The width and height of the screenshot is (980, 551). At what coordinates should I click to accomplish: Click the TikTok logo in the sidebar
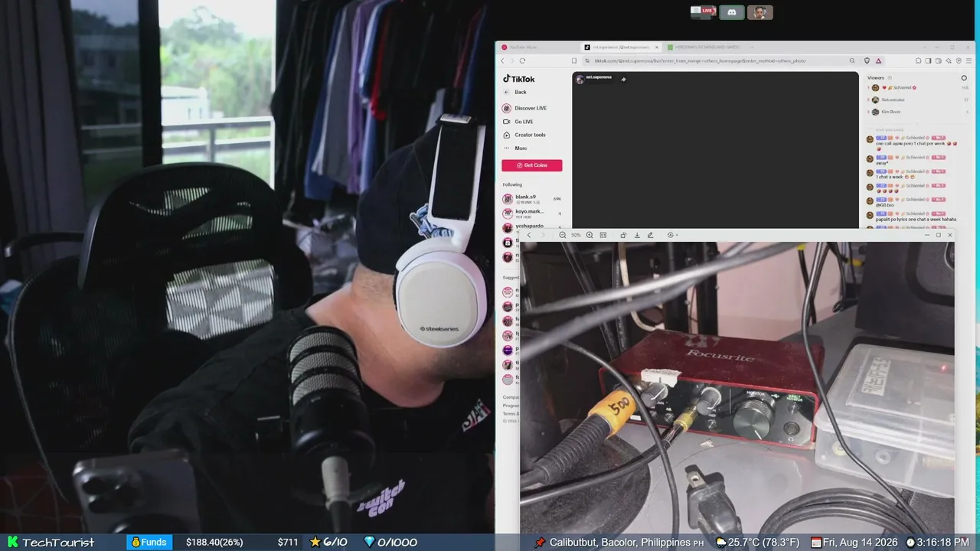pos(518,79)
